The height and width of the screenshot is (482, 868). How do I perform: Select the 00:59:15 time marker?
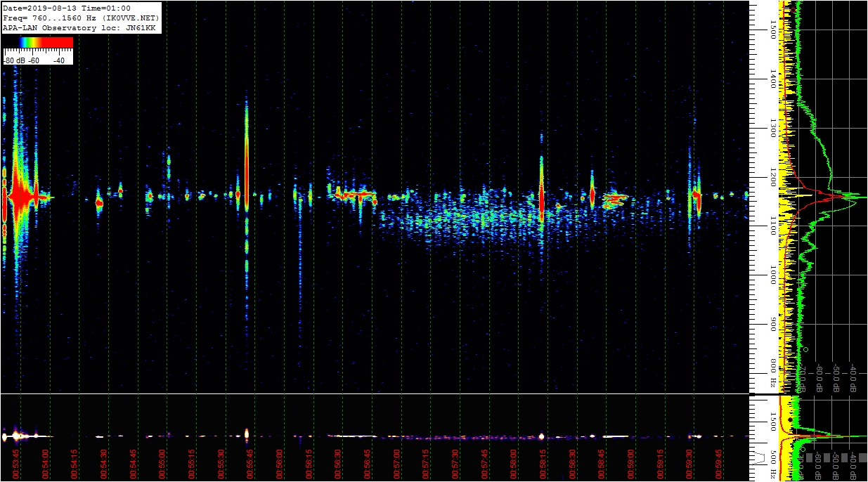(x=661, y=464)
